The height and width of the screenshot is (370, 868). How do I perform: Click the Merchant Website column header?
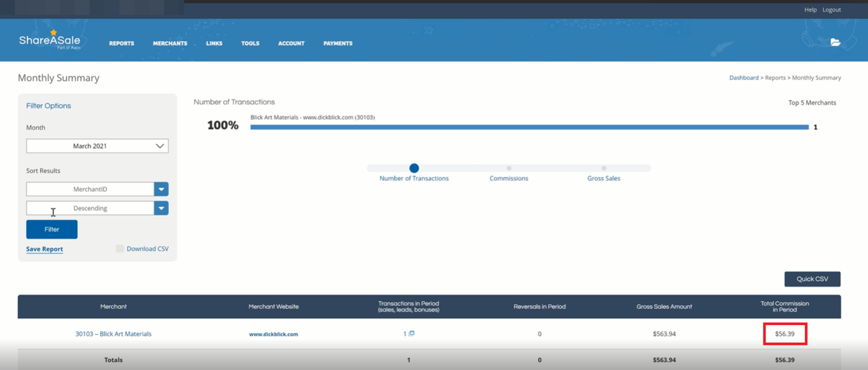coord(273,307)
